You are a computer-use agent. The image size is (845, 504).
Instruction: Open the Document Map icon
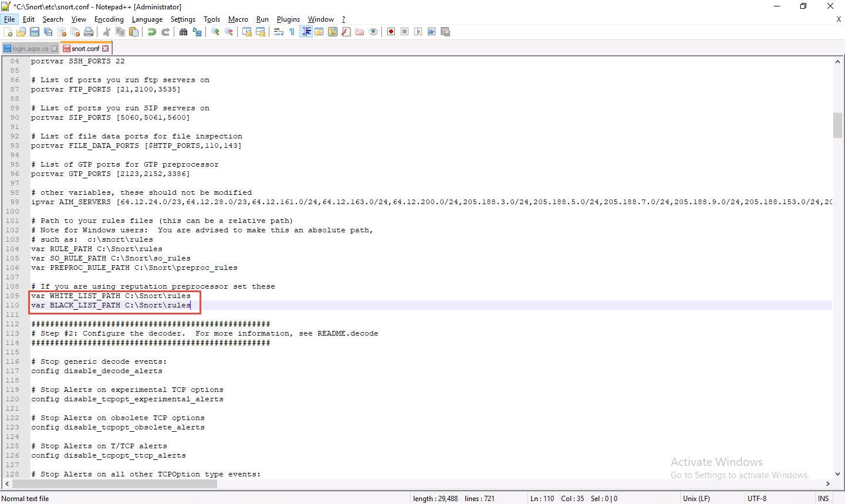click(333, 32)
